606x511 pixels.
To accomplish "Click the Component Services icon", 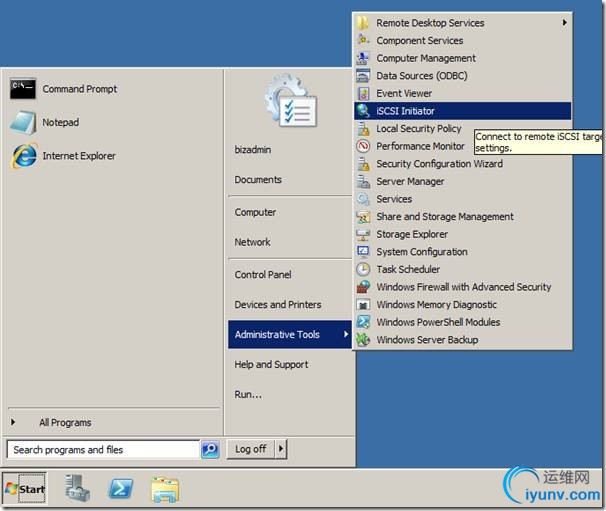I will coord(363,40).
